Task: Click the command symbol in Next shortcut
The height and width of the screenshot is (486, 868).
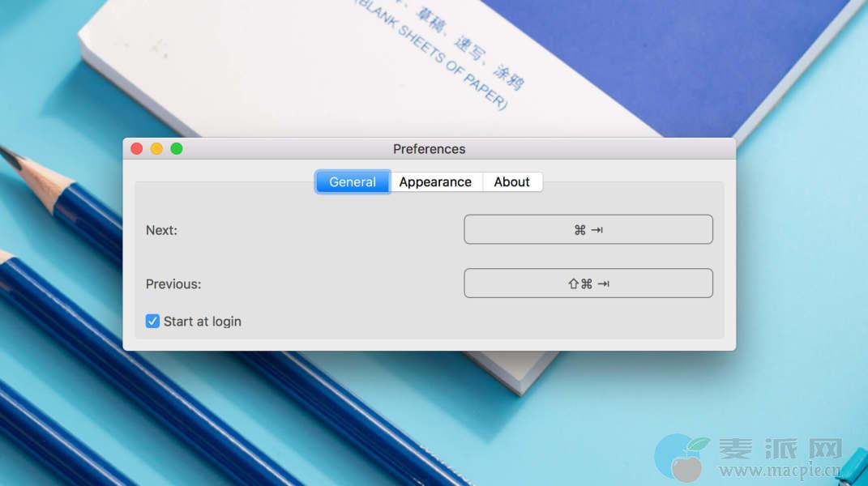Action: [x=579, y=230]
